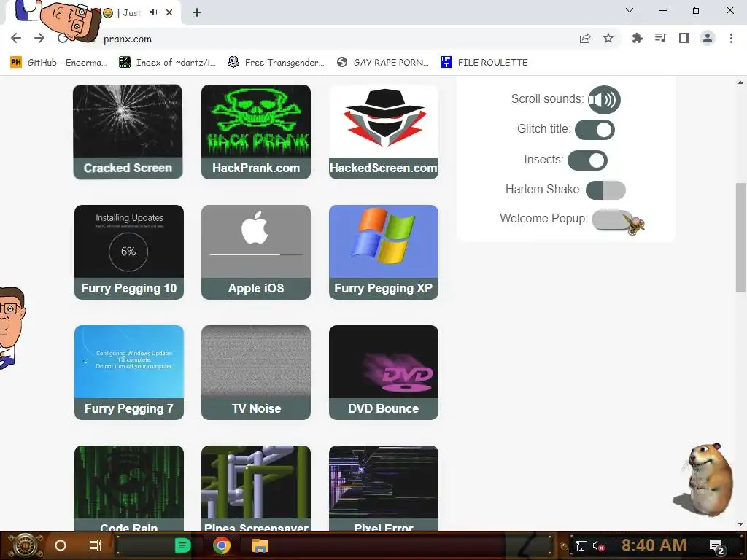The width and height of the screenshot is (747, 560).
Task: Turn off the Insects switch
Action: 587,160
